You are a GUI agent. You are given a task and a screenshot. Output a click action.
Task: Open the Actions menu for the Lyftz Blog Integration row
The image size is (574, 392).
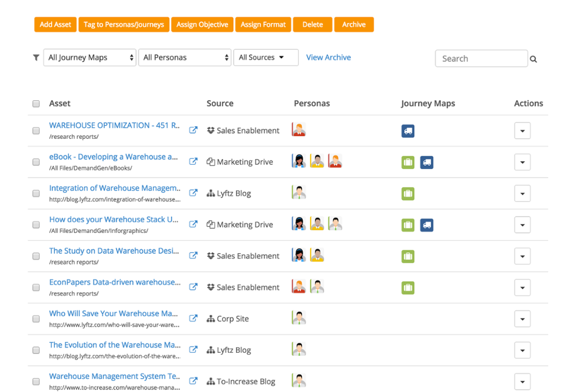pyautogui.click(x=522, y=194)
